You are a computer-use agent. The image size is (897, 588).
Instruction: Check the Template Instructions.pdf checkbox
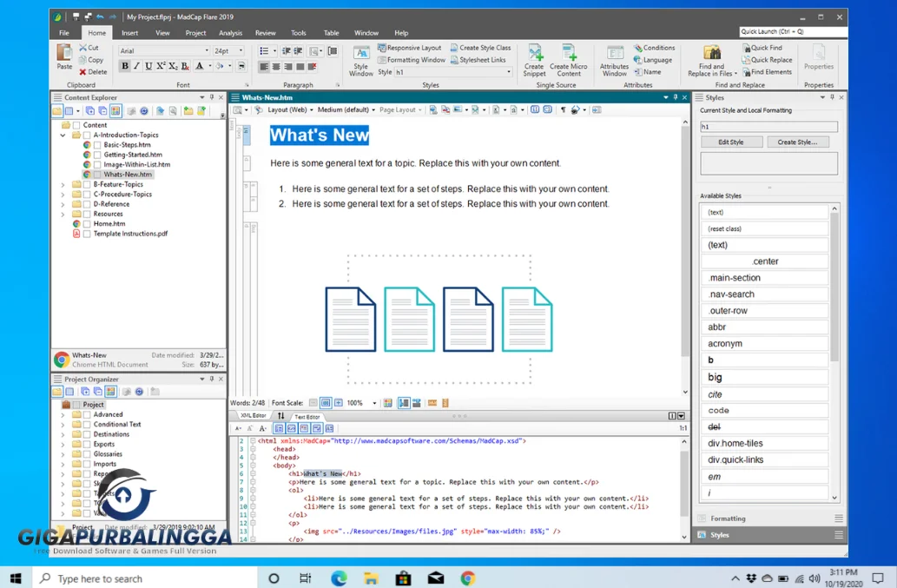click(x=87, y=234)
